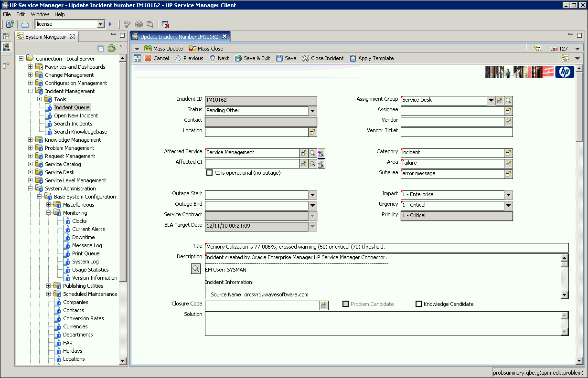Open the Urgency dropdown arrow
Image resolution: width=588 pixels, height=378 pixels.
click(x=508, y=205)
